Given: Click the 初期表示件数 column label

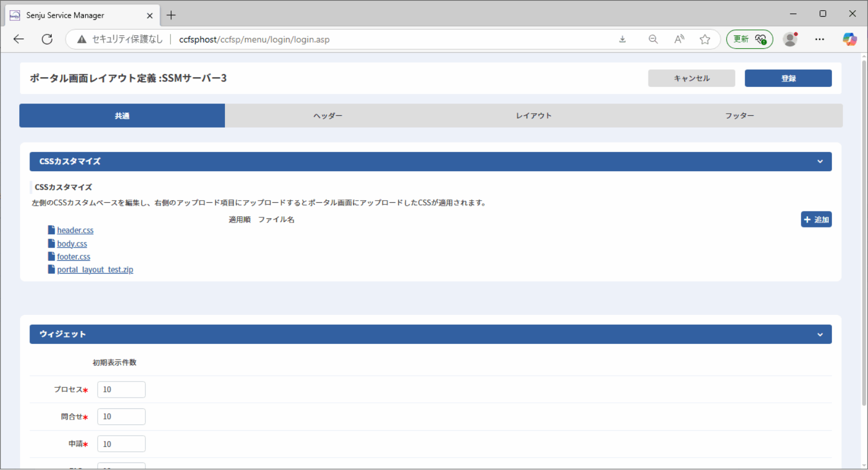Looking at the screenshot, I should click(x=114, y=363).
